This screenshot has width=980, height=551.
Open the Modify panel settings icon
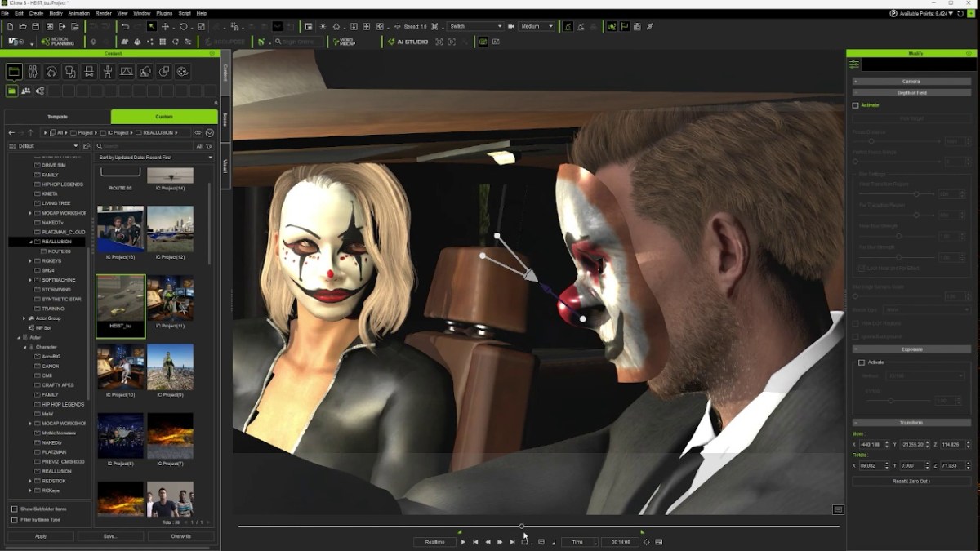pyautogui.click(x=854, y=64)
